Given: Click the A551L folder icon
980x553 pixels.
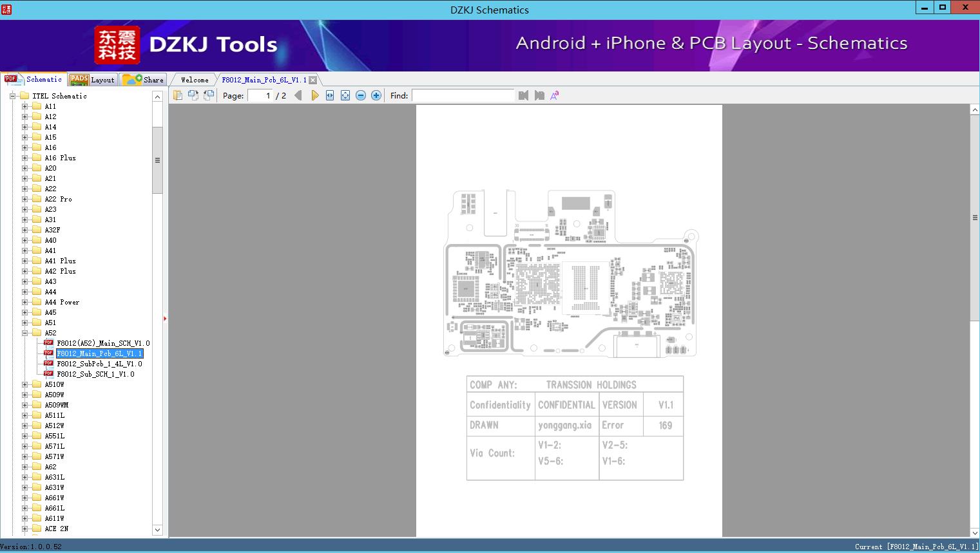Looking at the screenshot, I should click(37, 436).
